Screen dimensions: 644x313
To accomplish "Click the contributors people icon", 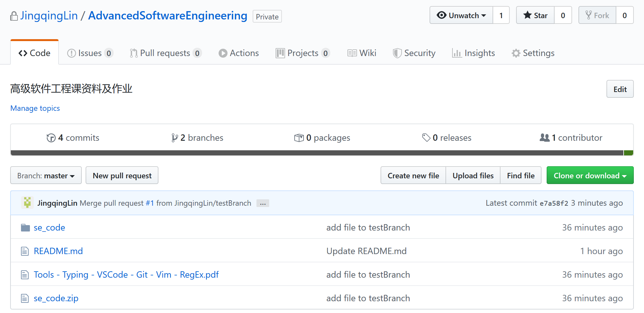I will [545, 138].
